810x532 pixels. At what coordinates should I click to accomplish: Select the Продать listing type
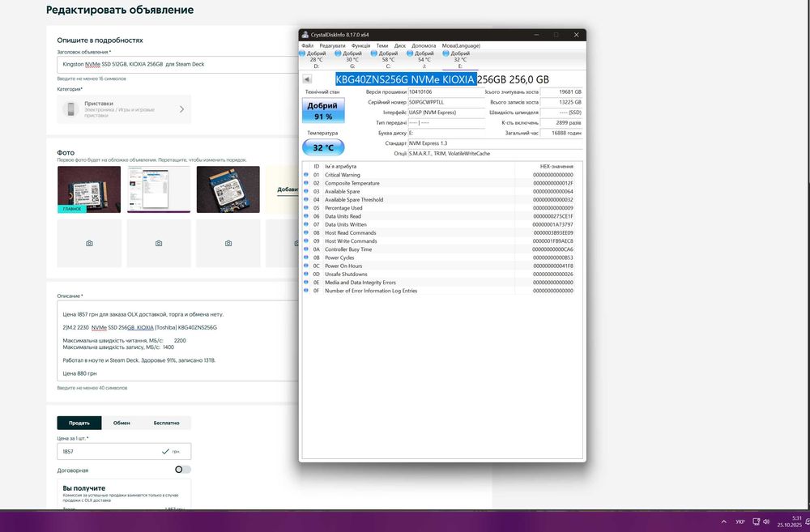(x=79, y=423)
